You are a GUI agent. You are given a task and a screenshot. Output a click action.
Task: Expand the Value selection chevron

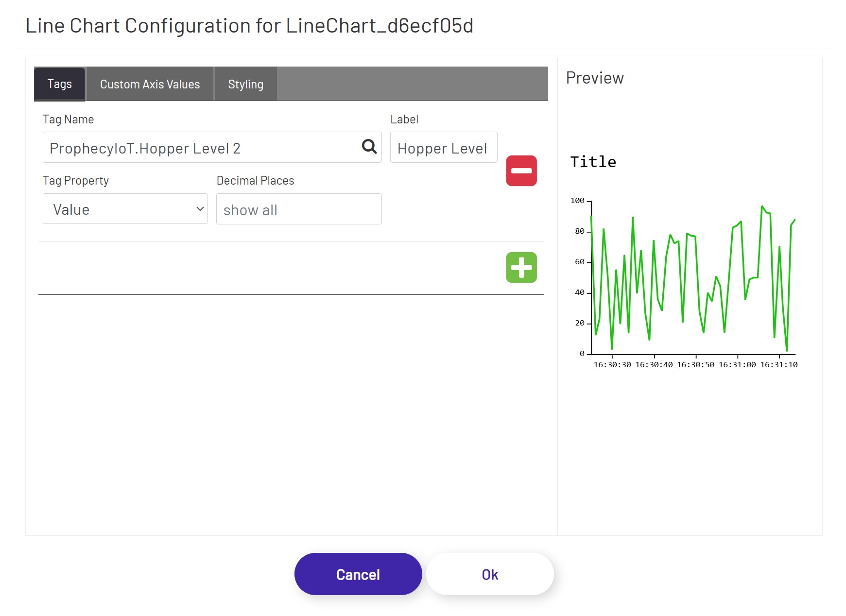[199, 209]
